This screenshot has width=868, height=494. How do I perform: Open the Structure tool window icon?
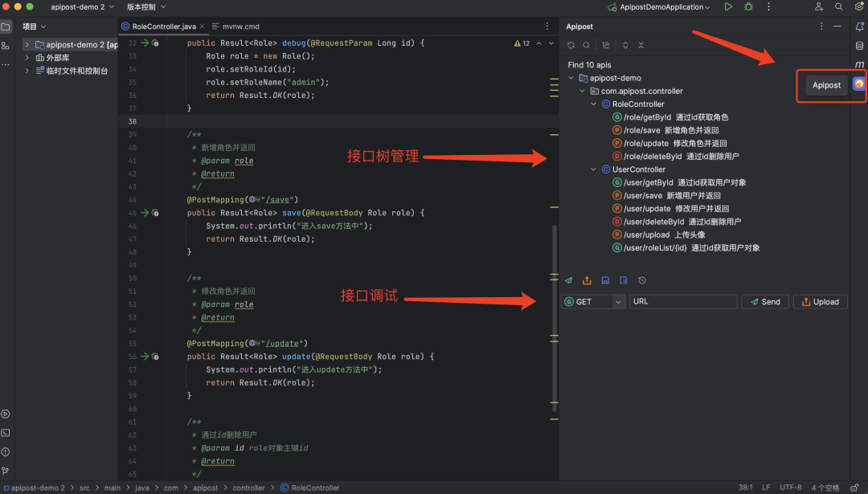tap(6, 46)
